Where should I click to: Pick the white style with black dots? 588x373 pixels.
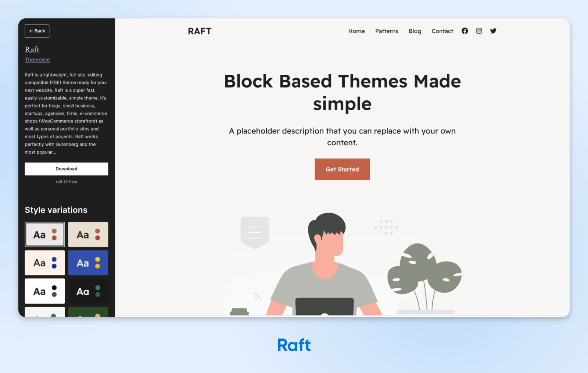(45, 291)
